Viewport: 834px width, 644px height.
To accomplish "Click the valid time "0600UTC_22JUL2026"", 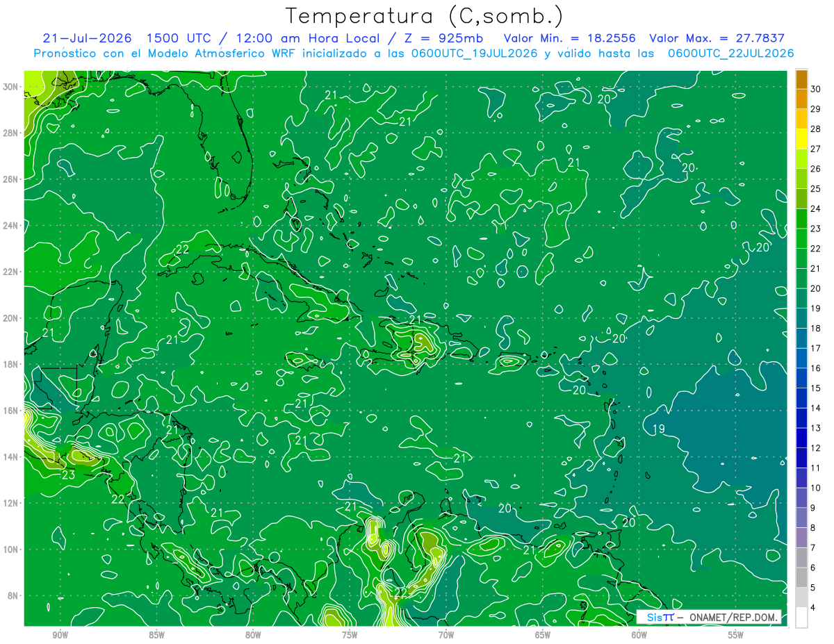I will point(731,53).
